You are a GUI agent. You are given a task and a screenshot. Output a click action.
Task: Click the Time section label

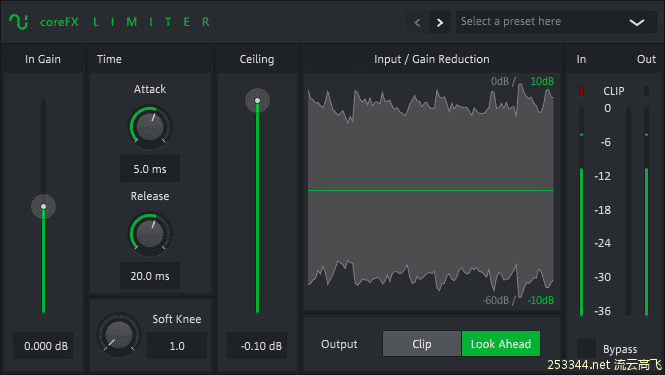[x=109, y=59]
